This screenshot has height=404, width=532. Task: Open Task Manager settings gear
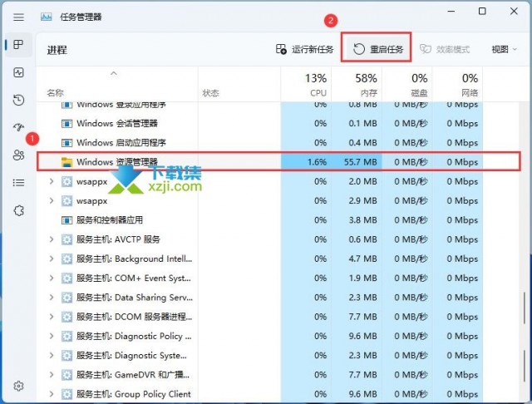pos(18,386)
